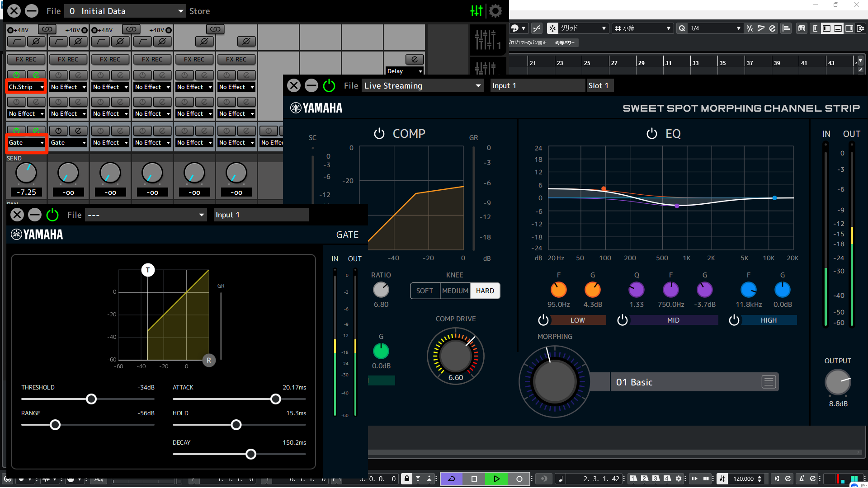Click the quantize Q icon
The image size is (868, 488).
click(x=682, y=28)
